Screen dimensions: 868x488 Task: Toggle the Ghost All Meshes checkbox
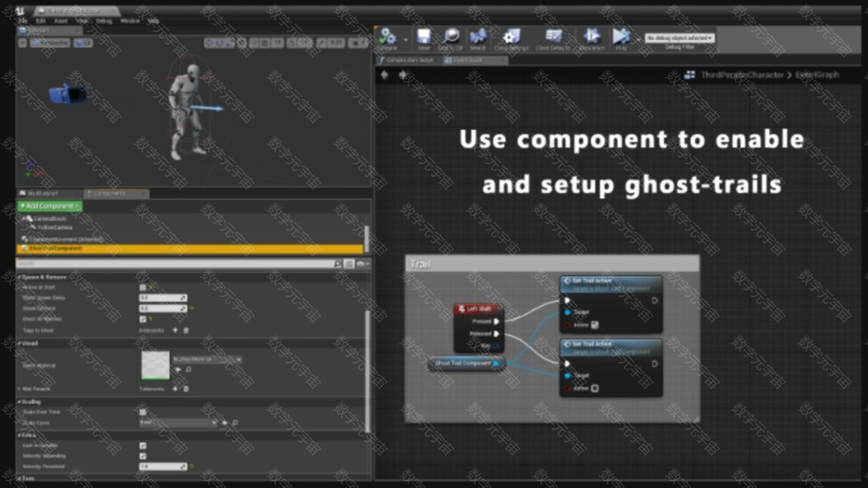(143, 319)
